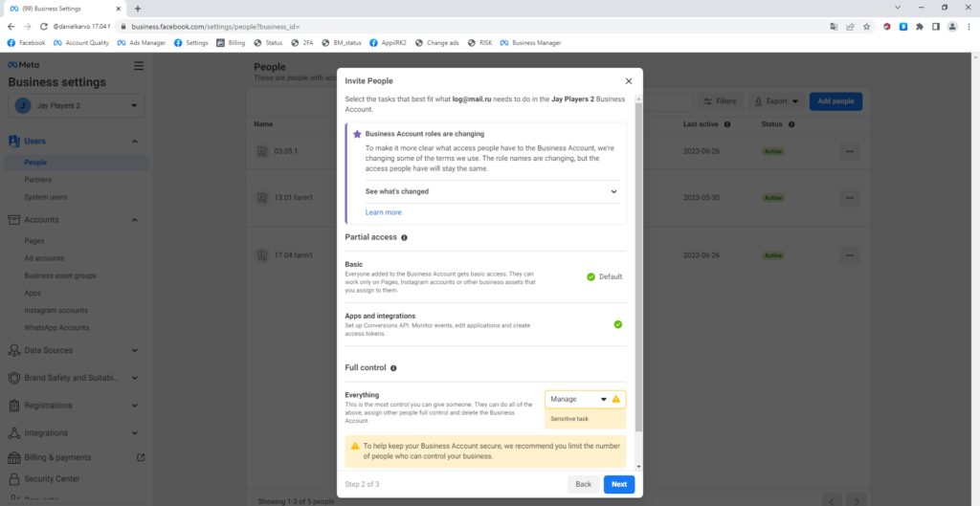Click the Security Center shield icon

click(x=14, y=478)
